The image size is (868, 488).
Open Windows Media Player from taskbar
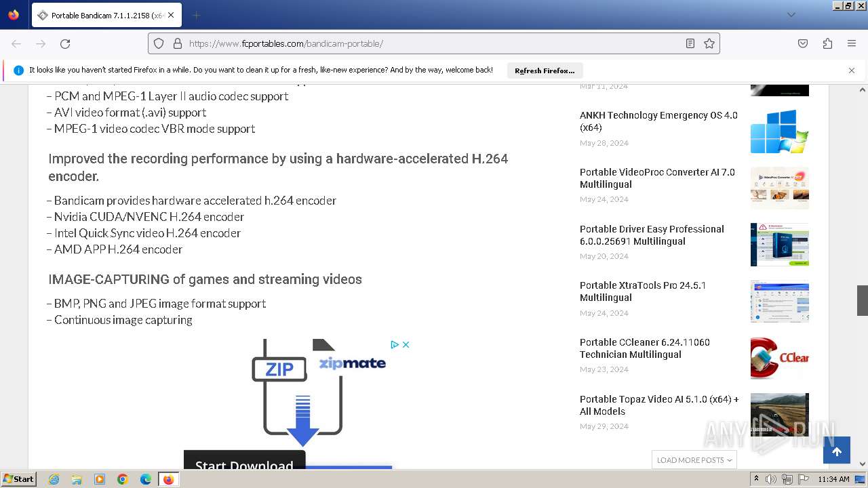tap(100, 479)
